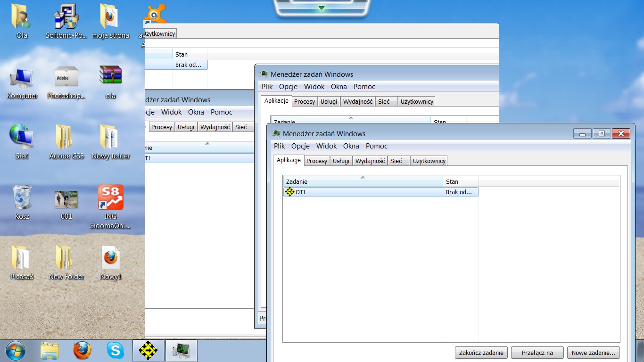This screenshot has height=362, width=644.
Task: Click the Zakończ zadanie button
Action: point(481,353)
